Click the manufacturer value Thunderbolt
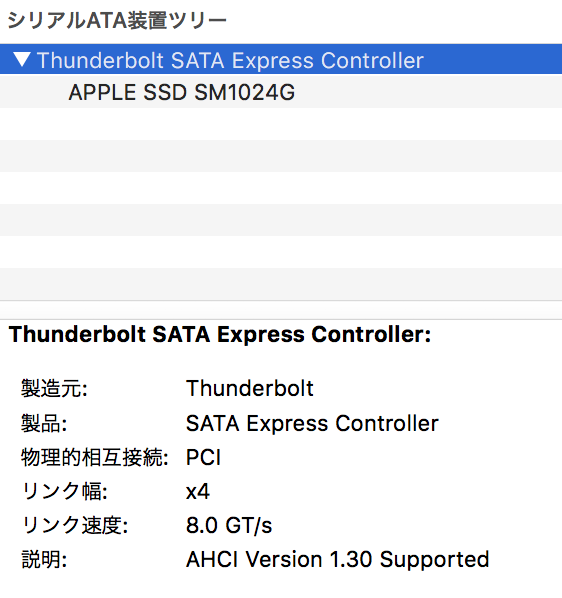562x598 pixels. [x=250, y=389]
